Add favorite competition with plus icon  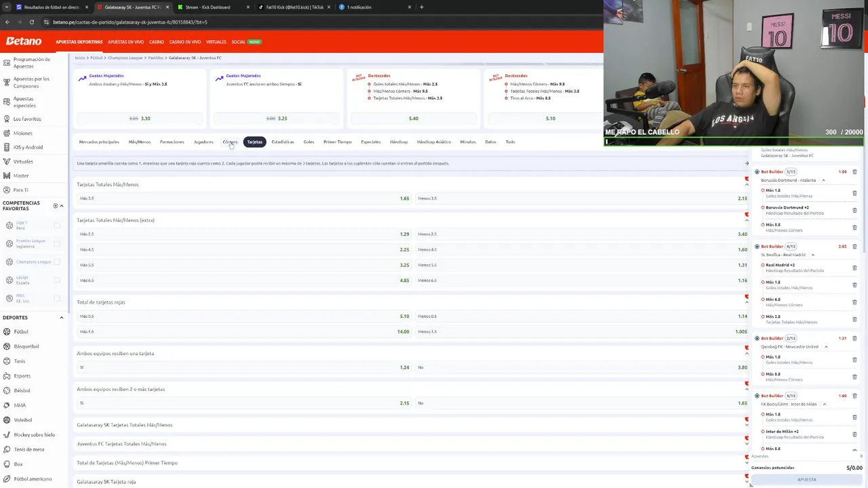click(56, 205)
